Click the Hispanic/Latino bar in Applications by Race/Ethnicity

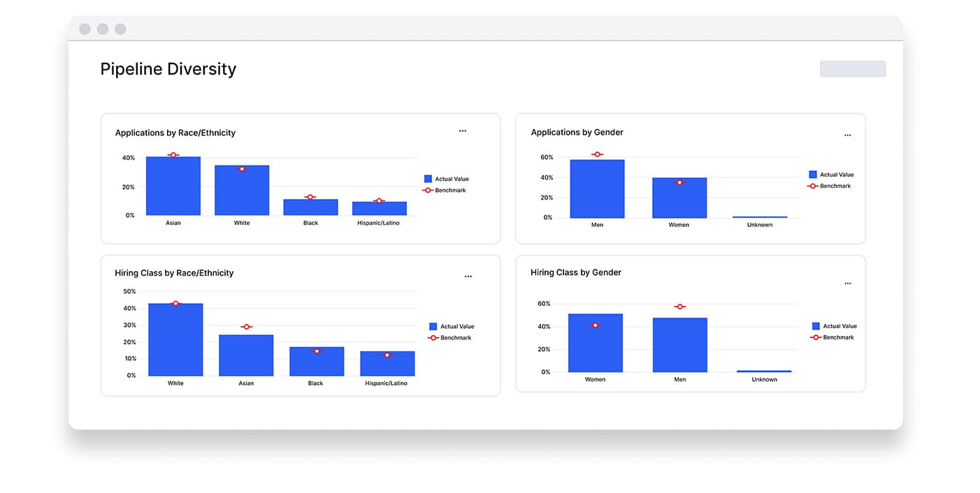(x=379, y=209)
